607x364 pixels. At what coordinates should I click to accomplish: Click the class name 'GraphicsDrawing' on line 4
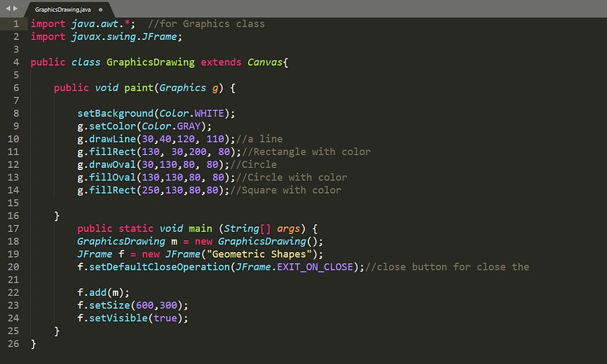[x=151, y=62]
